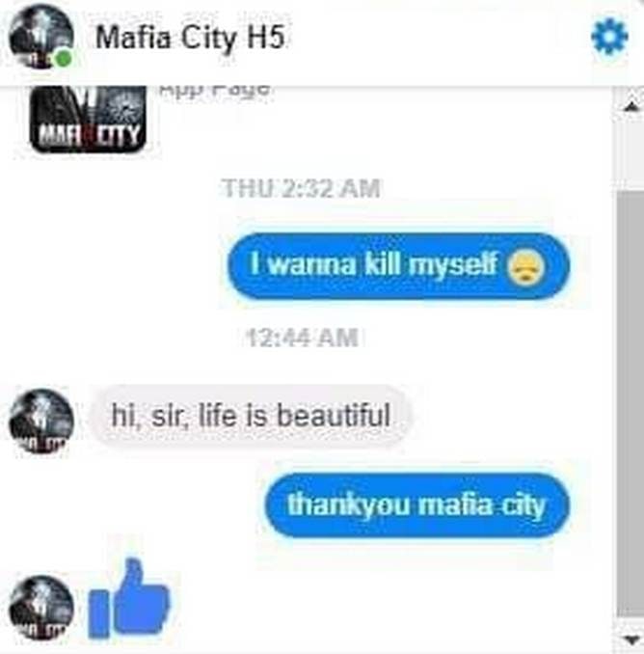644x654 pixels.
Task: Click the THU 2:32 AM timestamp
Action: [x=301, y=188]
